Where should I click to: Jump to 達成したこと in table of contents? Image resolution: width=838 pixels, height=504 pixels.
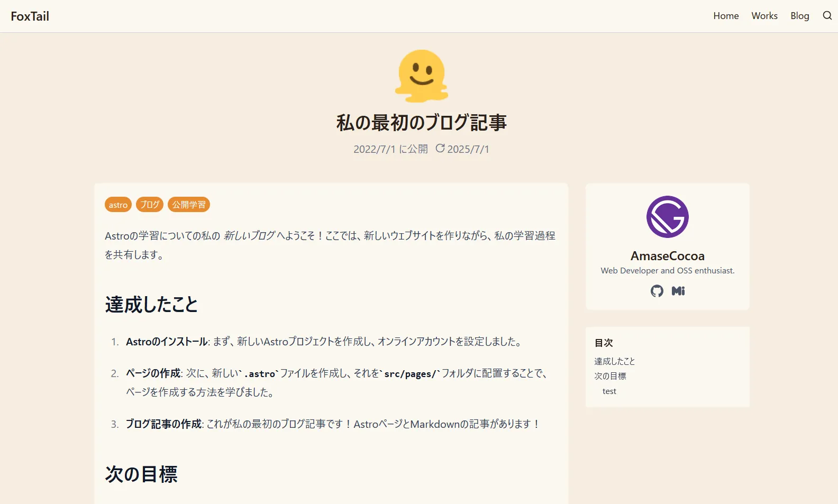(614, 361)
